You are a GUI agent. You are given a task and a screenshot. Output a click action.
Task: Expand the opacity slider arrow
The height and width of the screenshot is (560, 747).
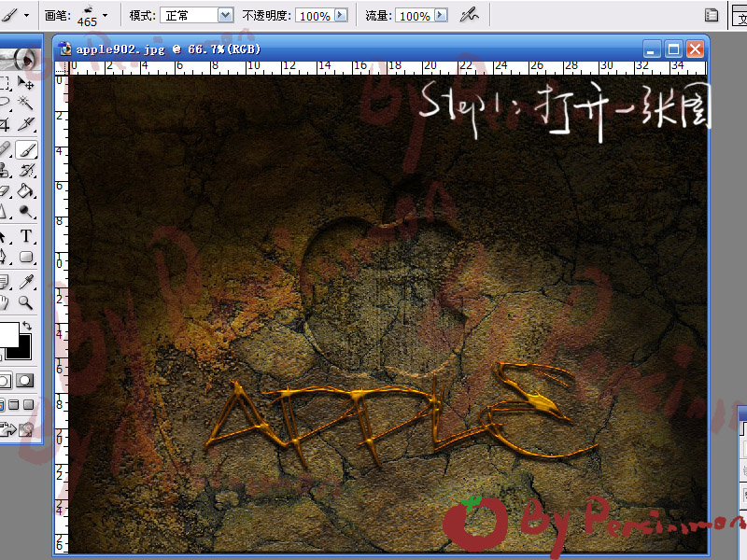pos(341,15)
